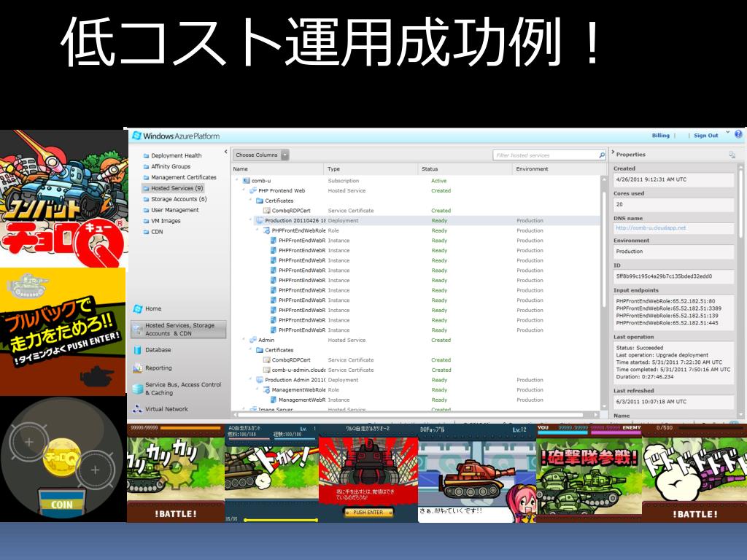Open the Choose Columns dropdown arrow

coord(285,155)
